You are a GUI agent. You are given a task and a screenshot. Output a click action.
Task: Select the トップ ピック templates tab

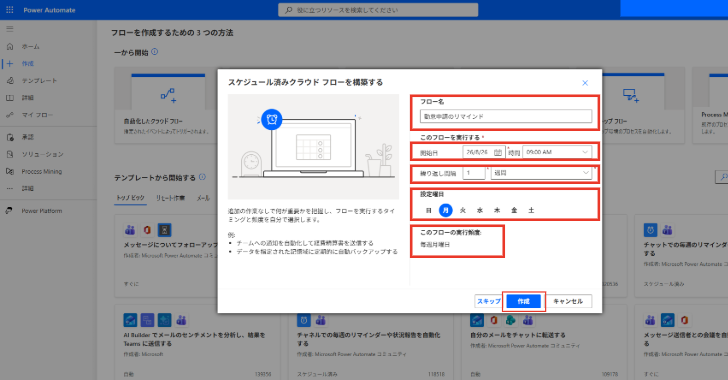click(130, 198)
